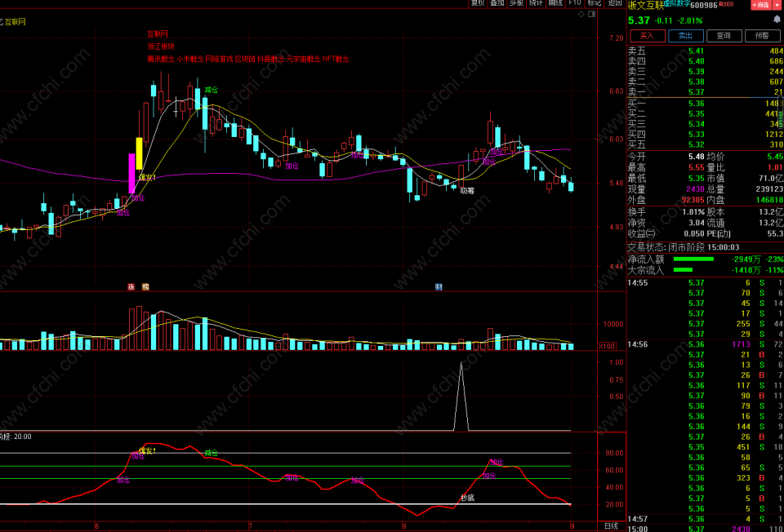Screen dimensions: 784x532
Task: Open the 叠加 overlay toolbar item
Action: click(497, 3)
